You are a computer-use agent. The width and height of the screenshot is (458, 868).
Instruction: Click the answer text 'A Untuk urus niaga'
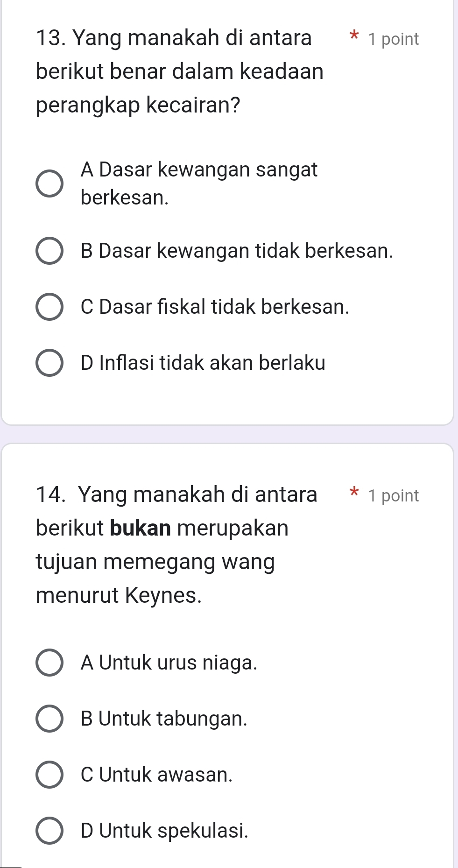coord(169,663)
